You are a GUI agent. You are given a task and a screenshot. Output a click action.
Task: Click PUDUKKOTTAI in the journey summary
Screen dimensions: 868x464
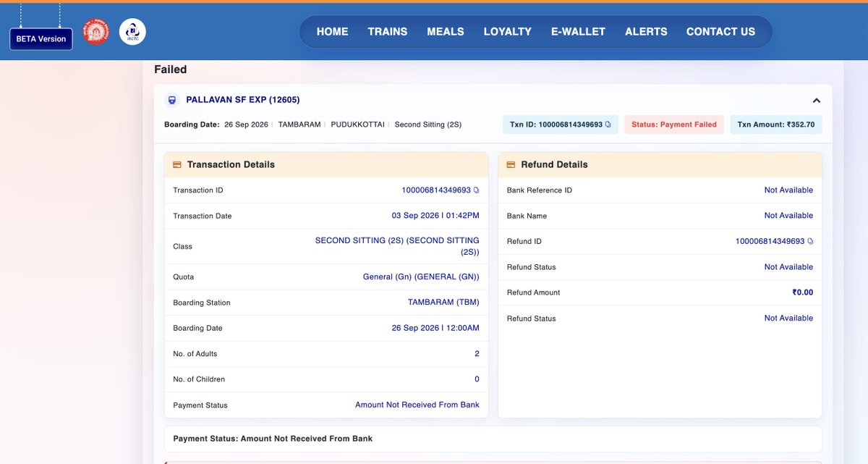tap(357, 125)
